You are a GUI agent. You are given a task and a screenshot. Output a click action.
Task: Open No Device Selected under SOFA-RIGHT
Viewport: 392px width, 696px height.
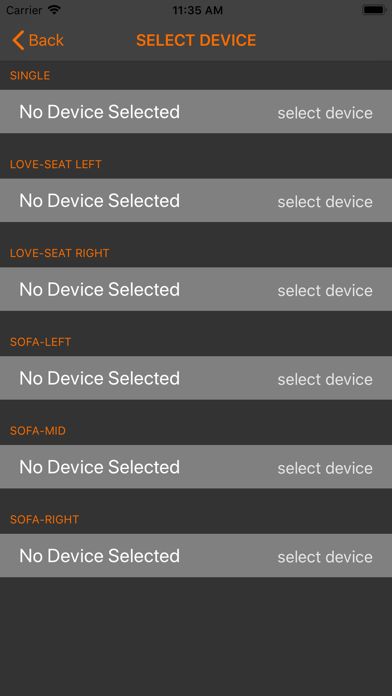(196, 555)
